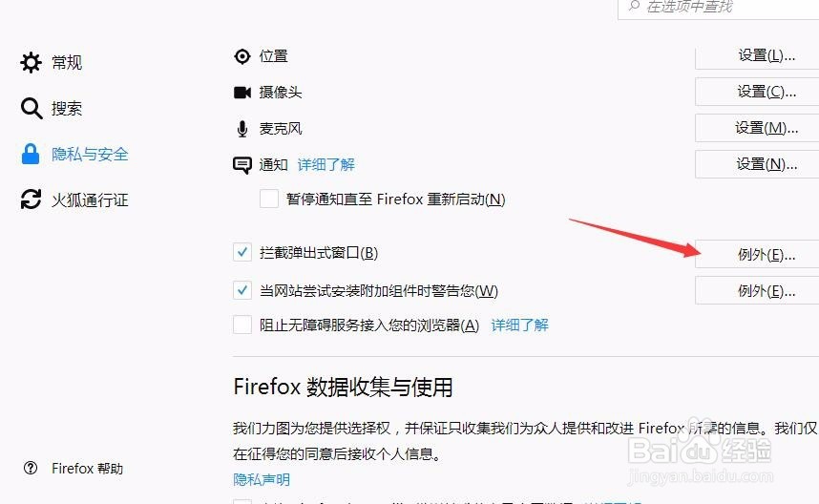This screenshot has height=504, width=819.
Task: Follow the 详细了解 link beside 通知
Action: (x=325, y=165)
